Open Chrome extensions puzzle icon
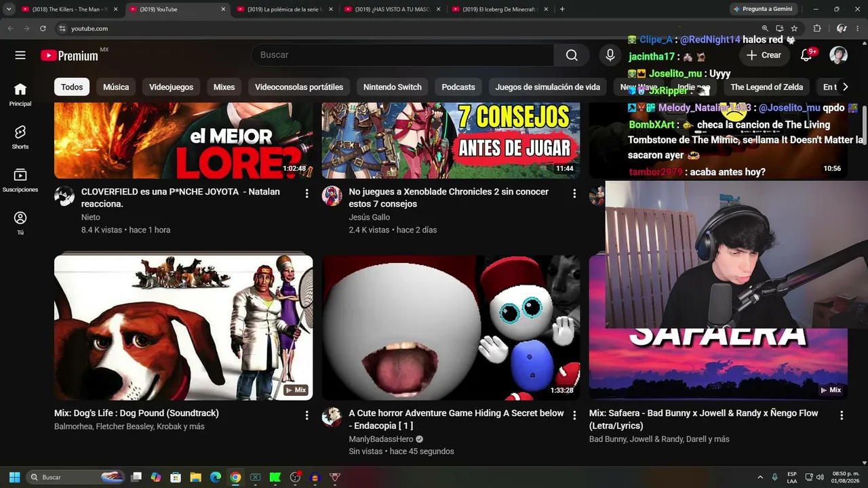 coord(817,28)
